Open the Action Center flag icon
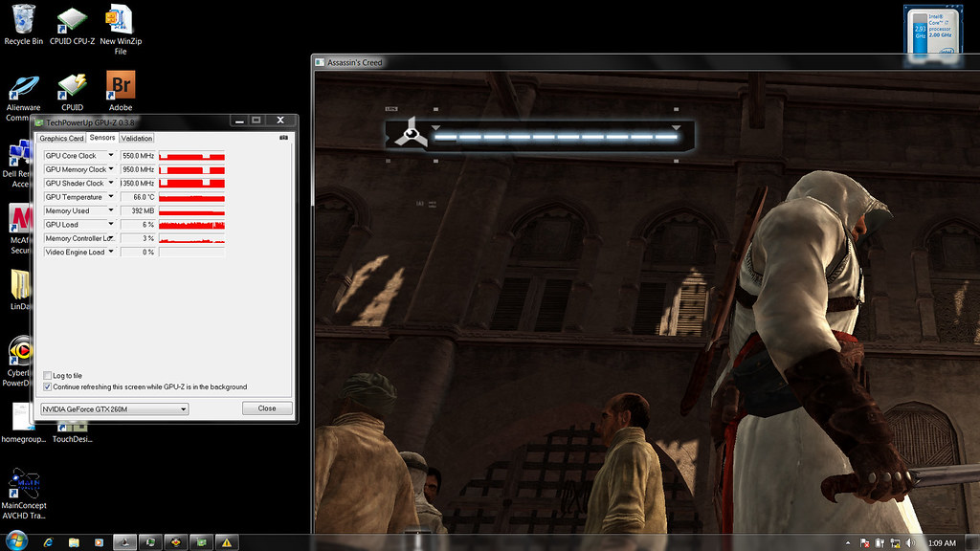The image size is (980, 551). tap(864, 543)
